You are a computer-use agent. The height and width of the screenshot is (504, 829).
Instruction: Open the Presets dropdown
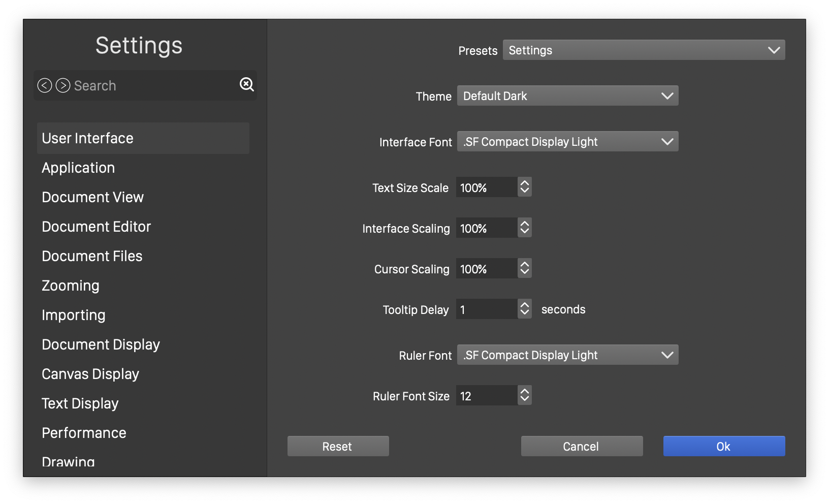point(644,50)
